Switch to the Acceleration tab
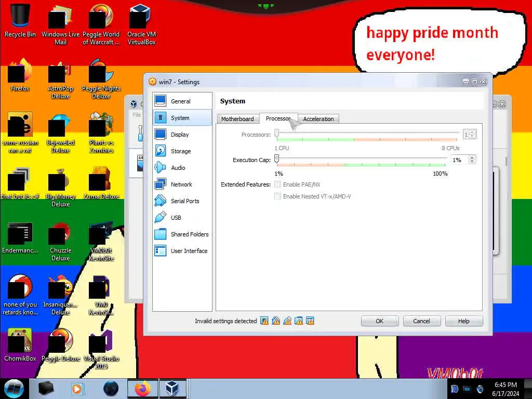 coord(318,119)
